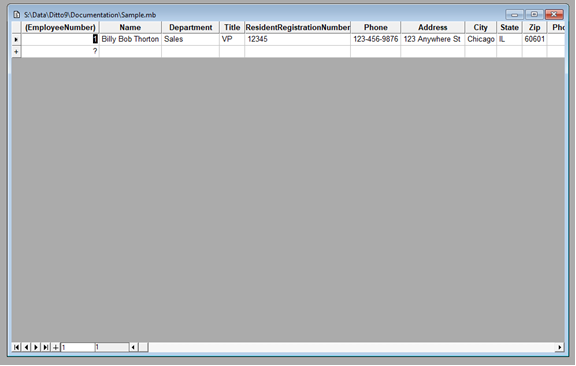Click the Name column header
This screenshot has width=576, height=366.
click(x=130, y=28)
